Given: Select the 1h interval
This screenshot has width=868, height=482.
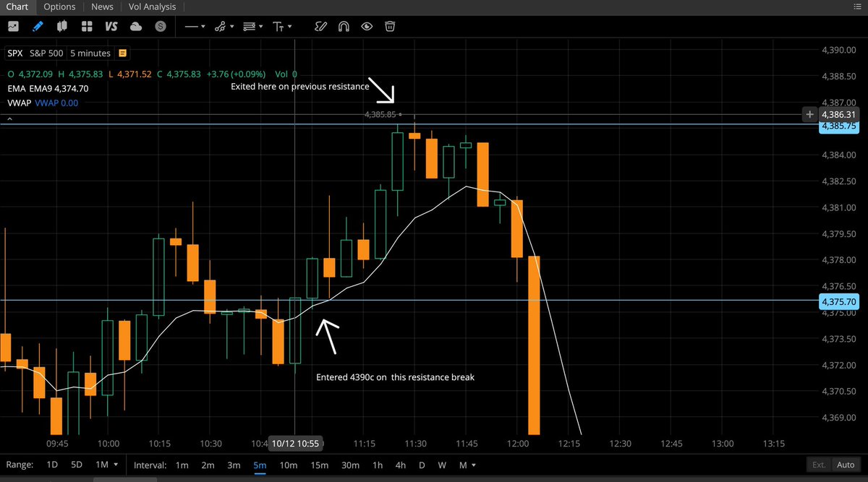Looking at the screenshot, I should [x=377, y=465].
